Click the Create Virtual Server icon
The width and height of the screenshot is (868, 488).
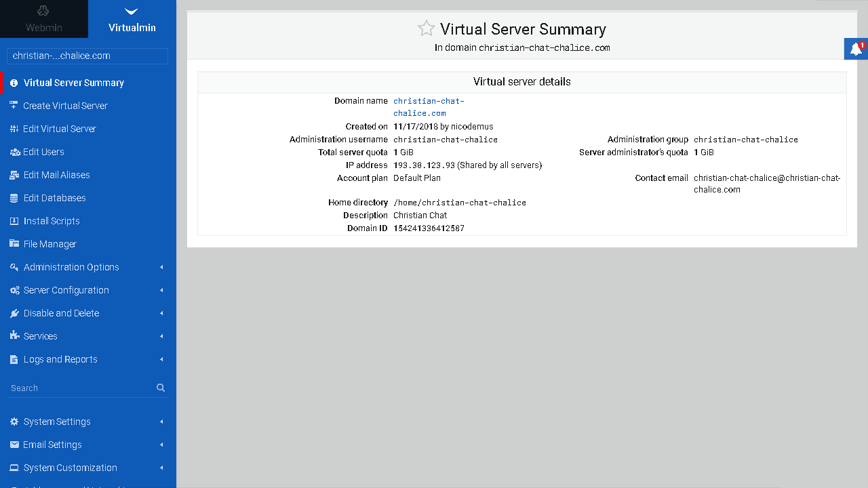(14, 106)
